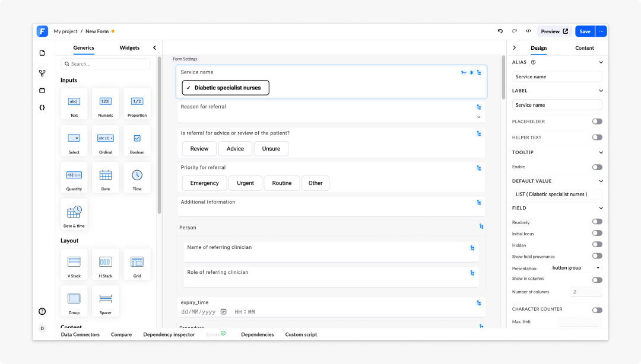Toggle Show in columns switch
Screen dimensions: 641x364
[597, 280]
